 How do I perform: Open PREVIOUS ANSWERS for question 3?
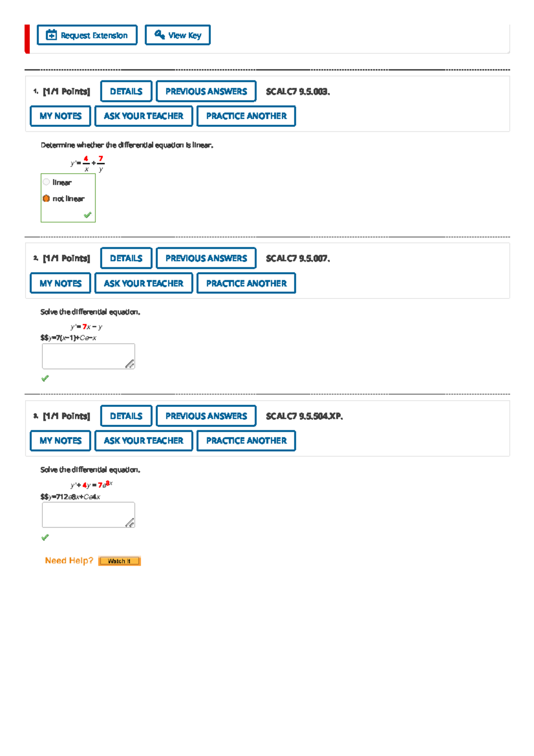206,416
